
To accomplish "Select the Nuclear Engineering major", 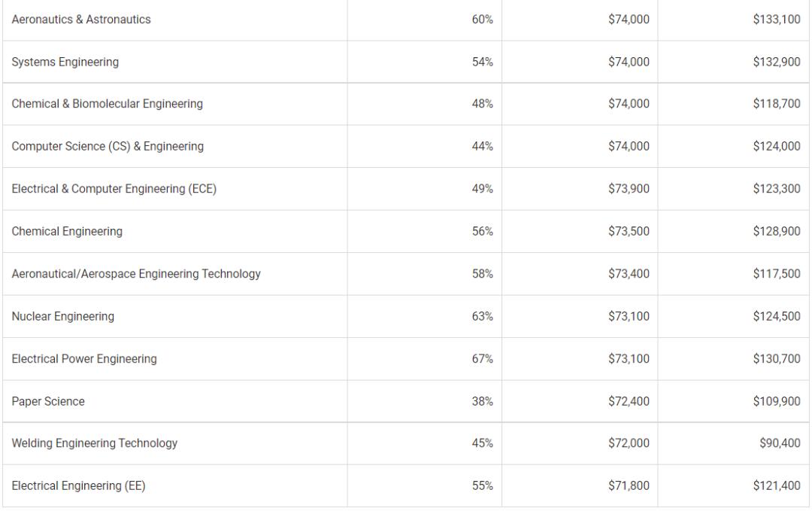I will pos(63,317).
